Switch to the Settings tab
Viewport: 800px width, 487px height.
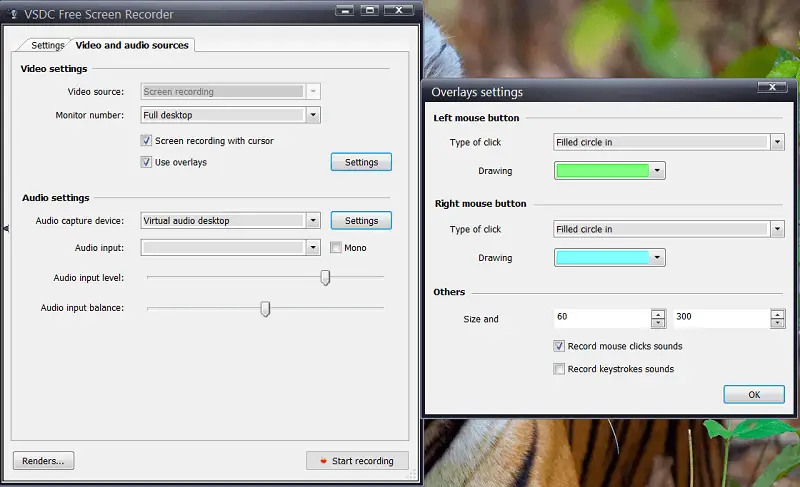tap(47, 45)
